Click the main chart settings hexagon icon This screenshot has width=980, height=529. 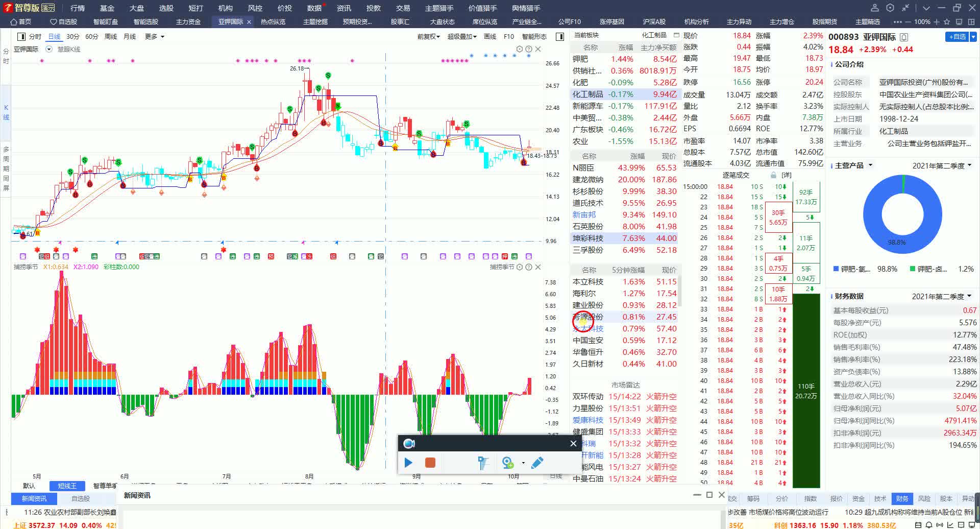pos(520,50)
